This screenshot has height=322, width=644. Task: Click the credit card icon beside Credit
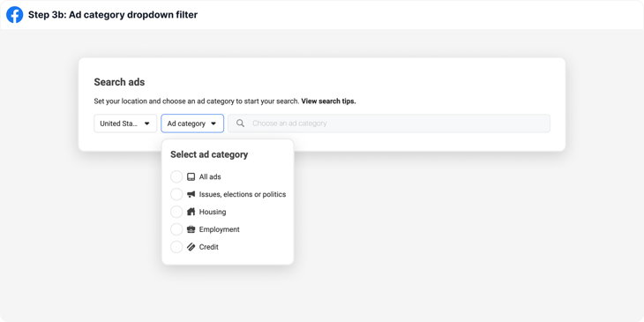191,247
